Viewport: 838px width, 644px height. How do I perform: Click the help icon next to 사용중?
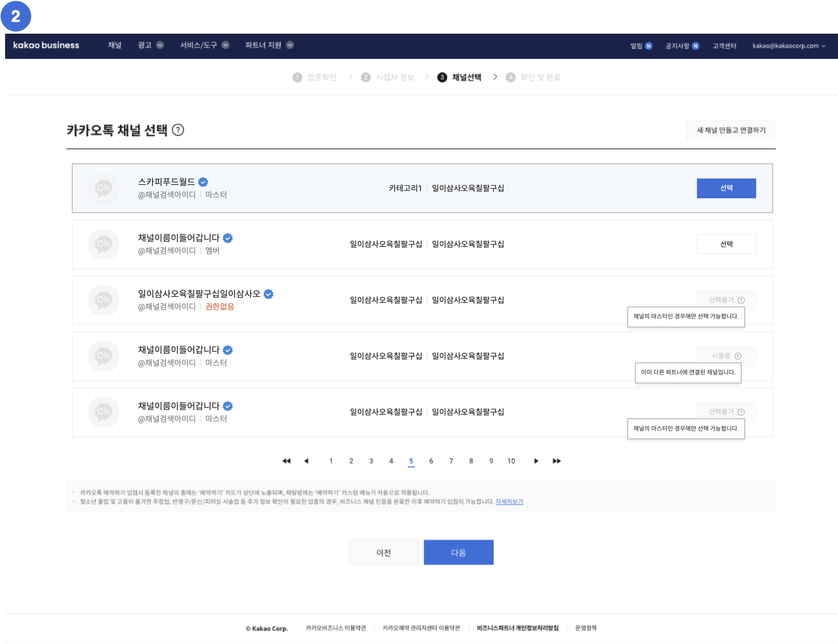tap(737, 356)
